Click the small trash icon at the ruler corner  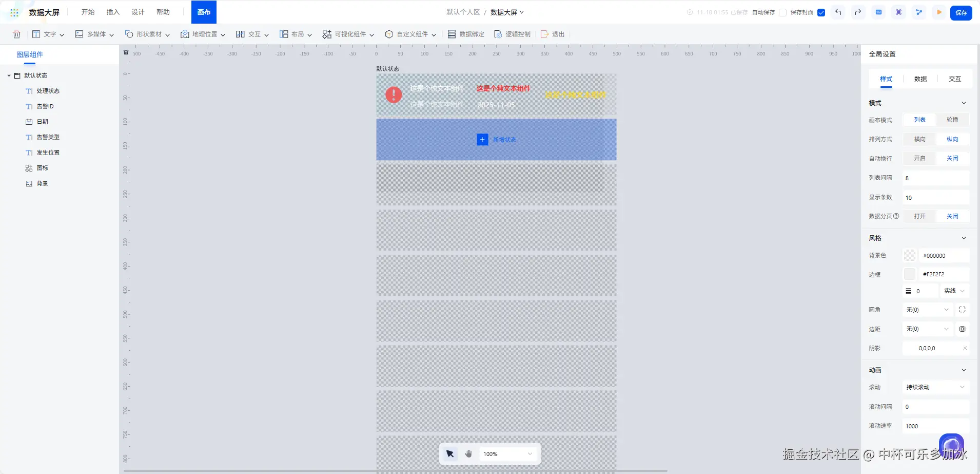126,52
